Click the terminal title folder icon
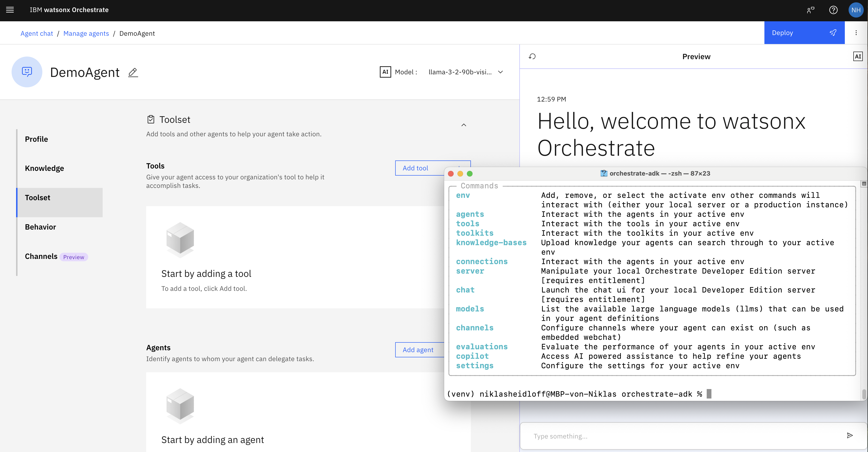The width and height of the screenshot is (868, 452). (604, 173)
